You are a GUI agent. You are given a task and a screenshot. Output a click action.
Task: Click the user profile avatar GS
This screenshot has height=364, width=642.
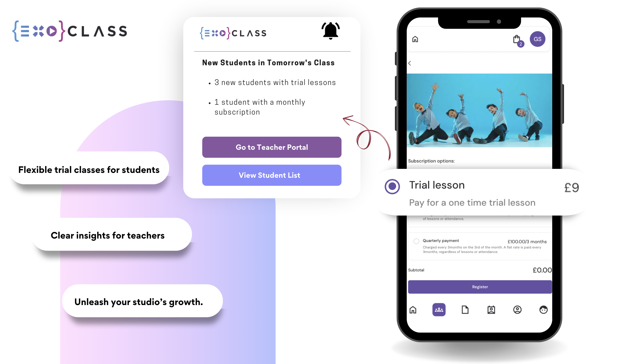click(x=539, y=39)
